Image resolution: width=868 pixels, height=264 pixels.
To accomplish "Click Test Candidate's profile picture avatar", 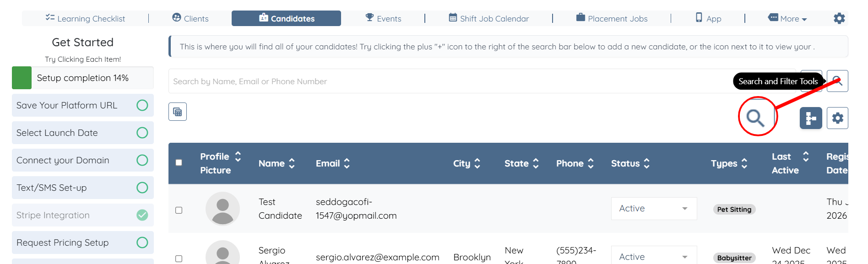I will tap(222, 209).
